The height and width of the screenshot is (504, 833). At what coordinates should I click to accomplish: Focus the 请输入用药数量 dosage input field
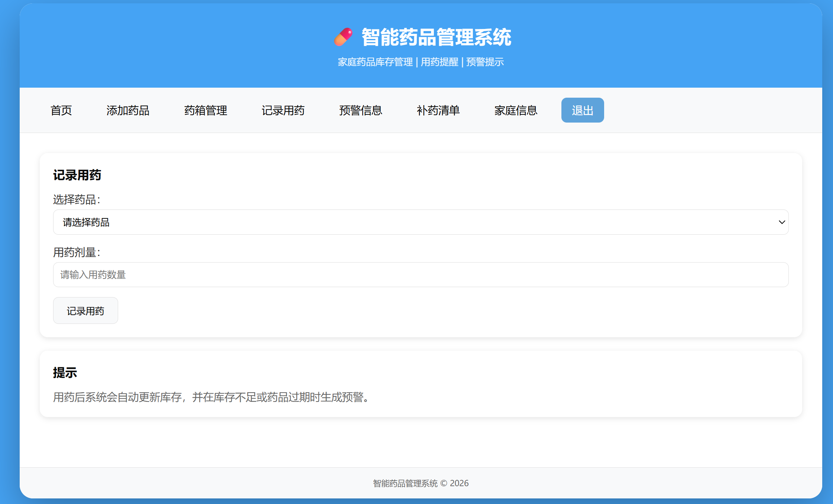point(421,275)
